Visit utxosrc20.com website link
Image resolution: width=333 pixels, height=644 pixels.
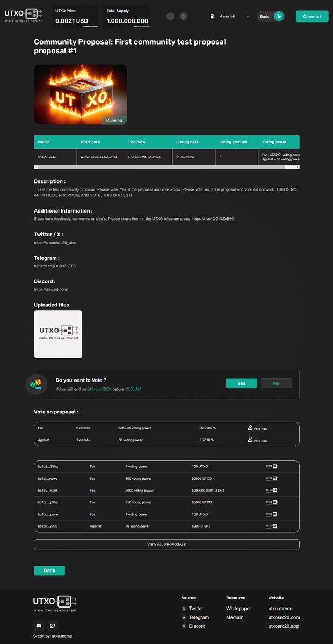pos(284,618)
